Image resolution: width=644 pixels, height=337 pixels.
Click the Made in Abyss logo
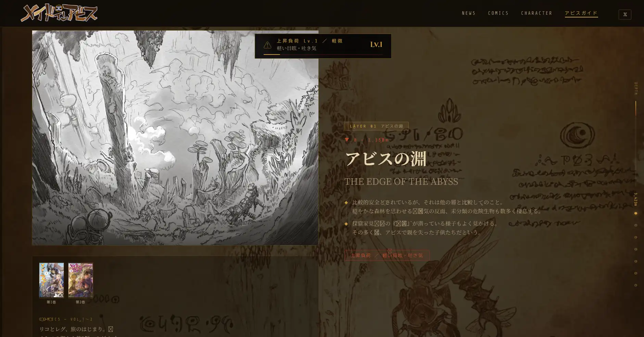pos(59,13)
